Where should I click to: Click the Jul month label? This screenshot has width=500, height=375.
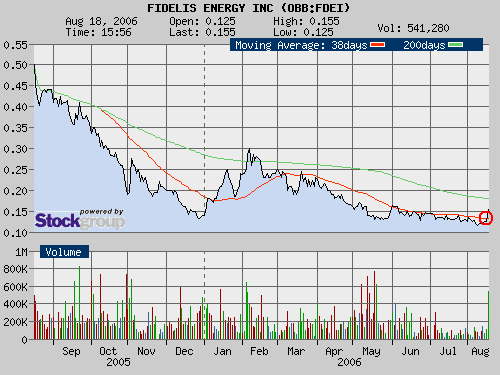pyautogui.click(x=448, y=351)
